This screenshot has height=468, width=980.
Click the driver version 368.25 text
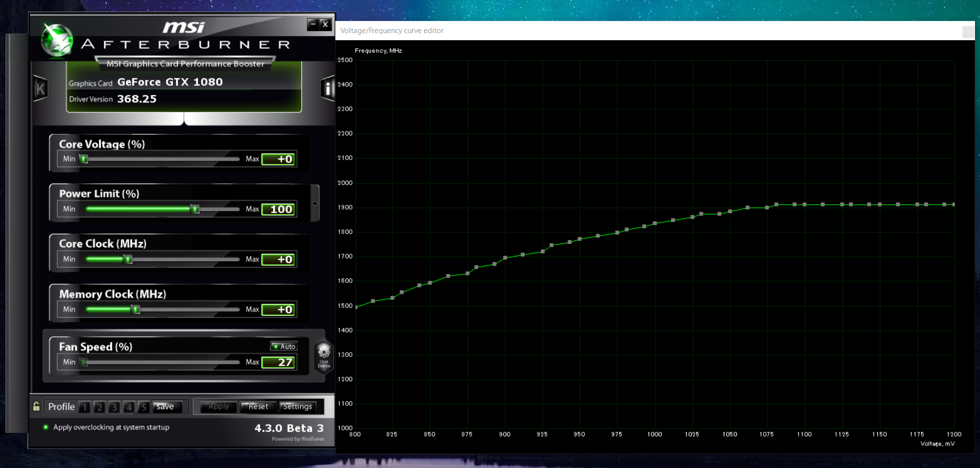137,99
